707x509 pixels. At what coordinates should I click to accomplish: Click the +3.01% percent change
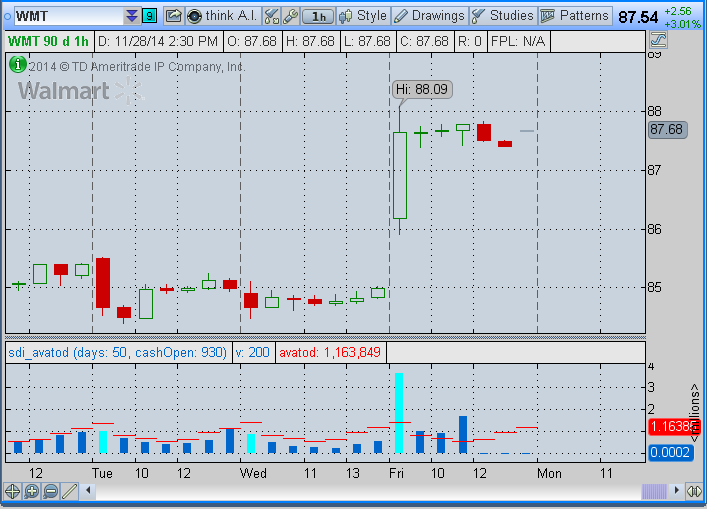[x=682, y=23]
